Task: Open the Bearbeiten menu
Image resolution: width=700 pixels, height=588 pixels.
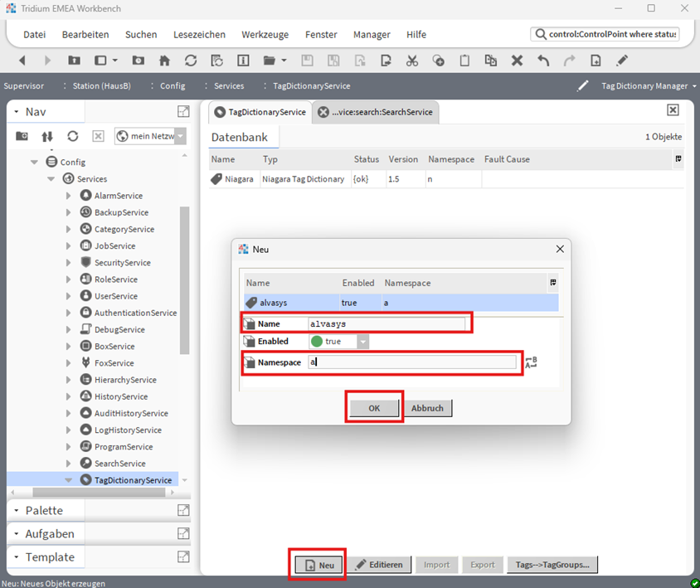Action: [x=85, y=34]
